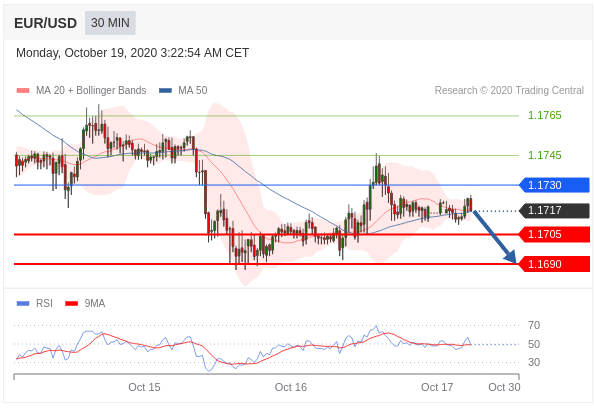Click the 1.1745 green resistance label

tap(545, 155)
